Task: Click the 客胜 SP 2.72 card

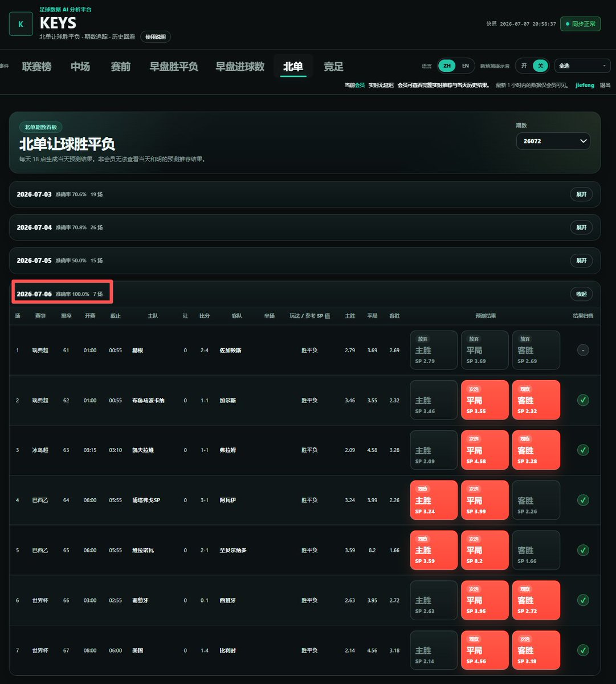Action: 536,600
